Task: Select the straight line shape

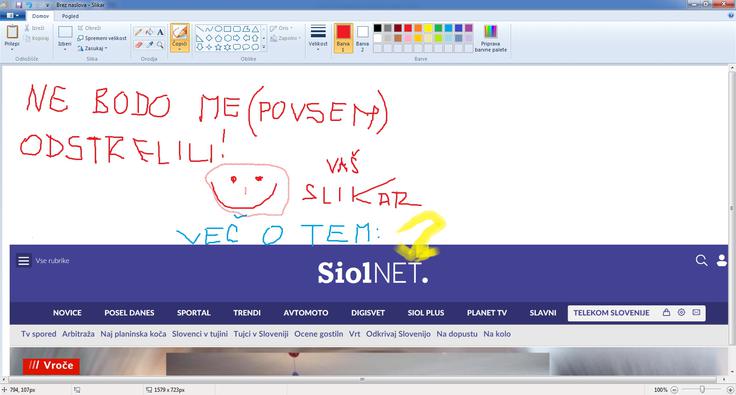Action: 200,29
